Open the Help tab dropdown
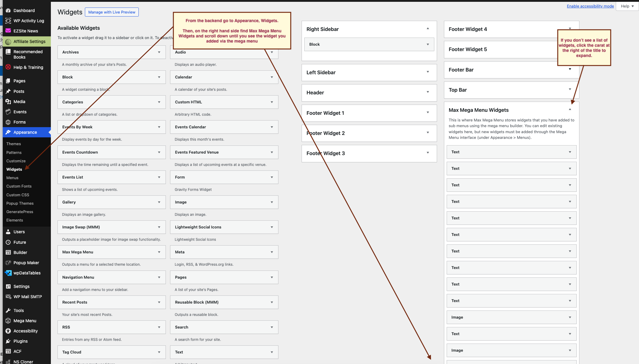Viewport: 639px width, 364px height. 627,6
